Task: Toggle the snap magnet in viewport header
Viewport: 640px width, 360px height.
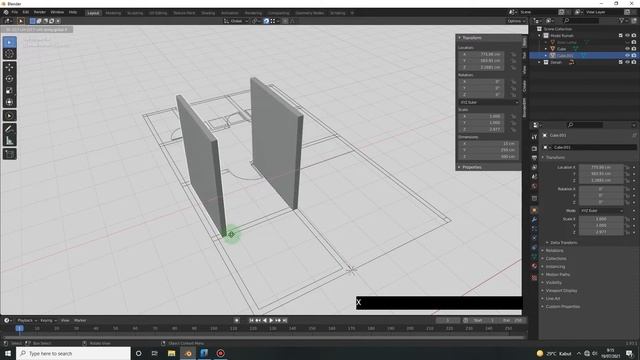Action: click(x=266, y=21)
